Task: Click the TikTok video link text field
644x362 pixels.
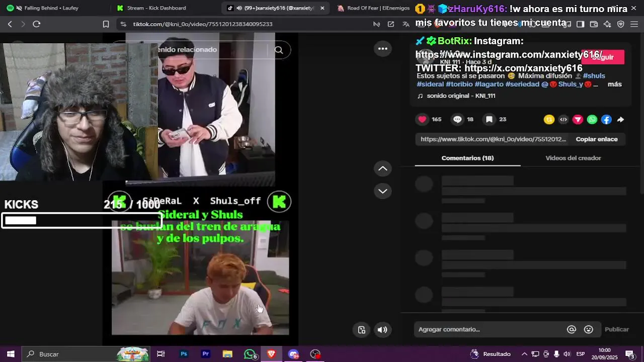Action: point(493,139)
